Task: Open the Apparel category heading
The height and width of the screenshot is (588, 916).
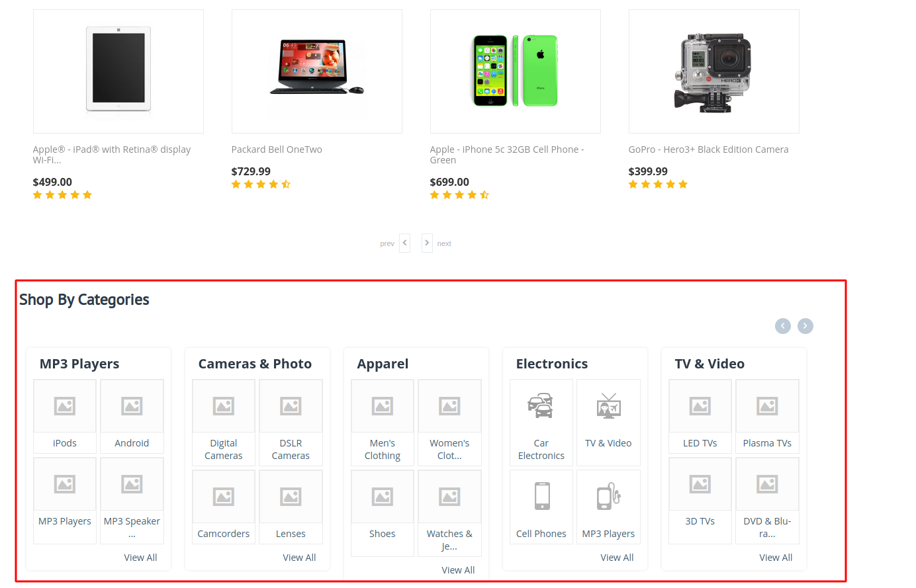Action: (383, 364)
